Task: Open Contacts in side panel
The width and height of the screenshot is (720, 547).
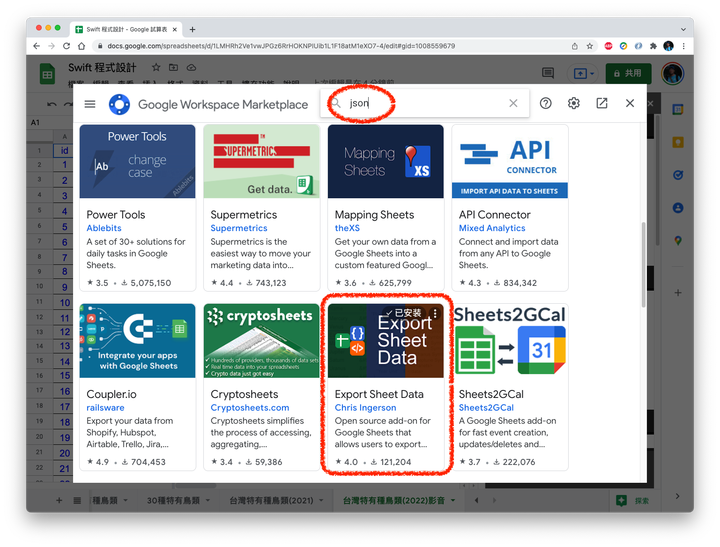Action: tap(678, 208)
